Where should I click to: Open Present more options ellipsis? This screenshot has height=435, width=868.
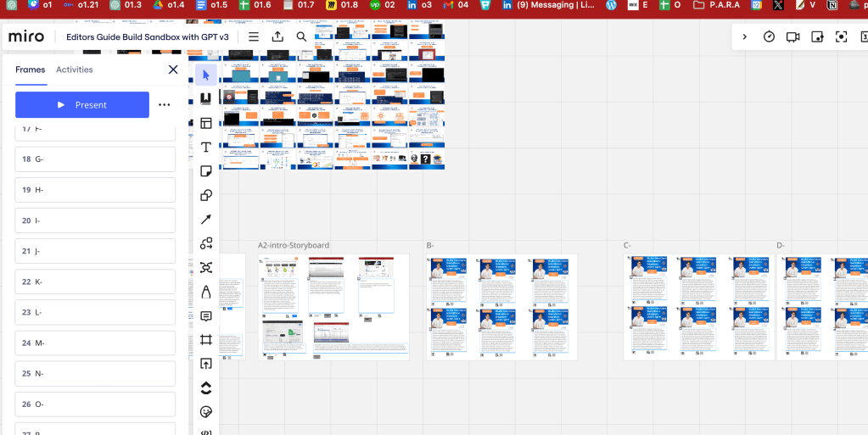(x=165, y=104)
